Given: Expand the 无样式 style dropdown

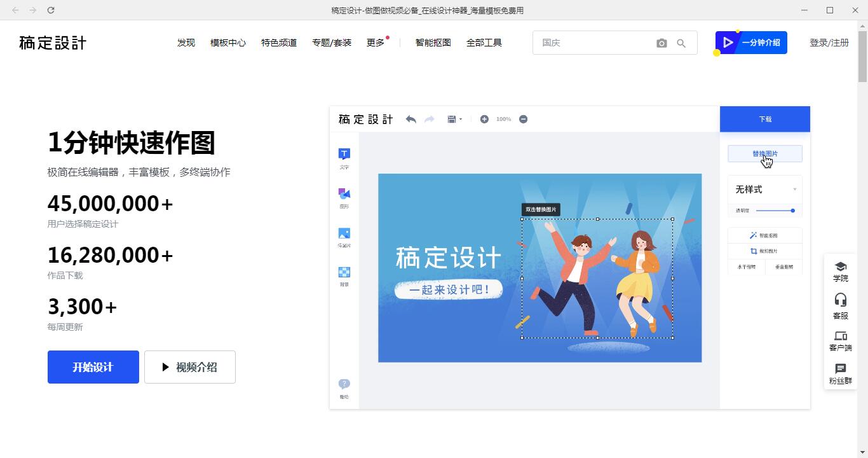Looking at the screenshot, I should coord(764,190).
